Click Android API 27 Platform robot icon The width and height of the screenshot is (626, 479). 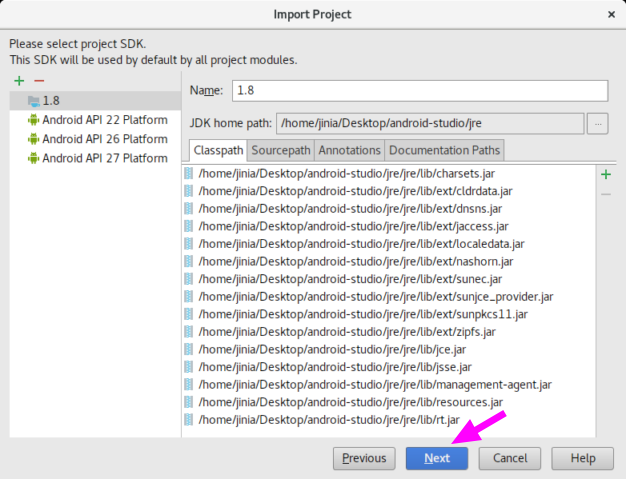click(34, 158)
